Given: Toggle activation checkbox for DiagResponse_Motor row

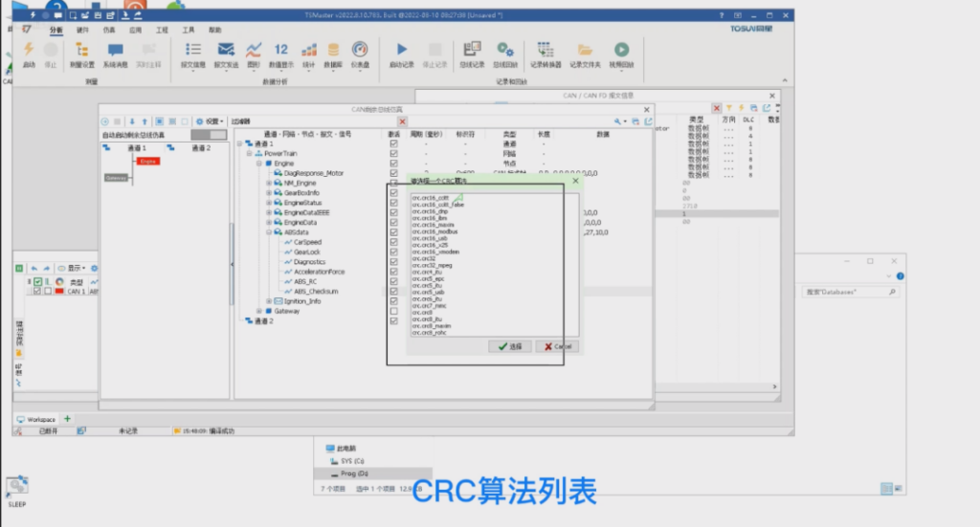Looking at the screenshot, I should click(x=394, y=173).
